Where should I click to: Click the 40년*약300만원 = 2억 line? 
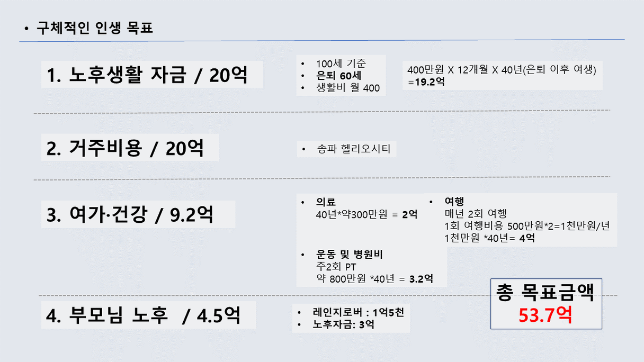(366, 214)
